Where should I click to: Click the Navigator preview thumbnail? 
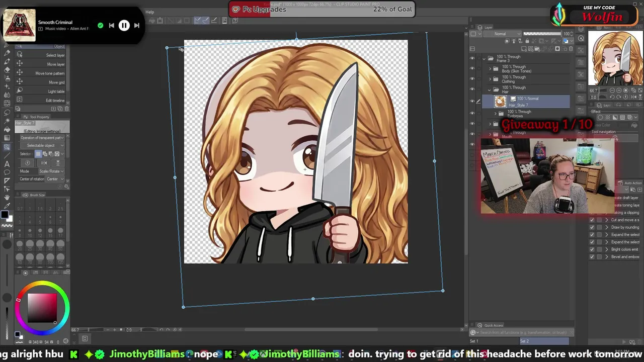click(616, 59)
